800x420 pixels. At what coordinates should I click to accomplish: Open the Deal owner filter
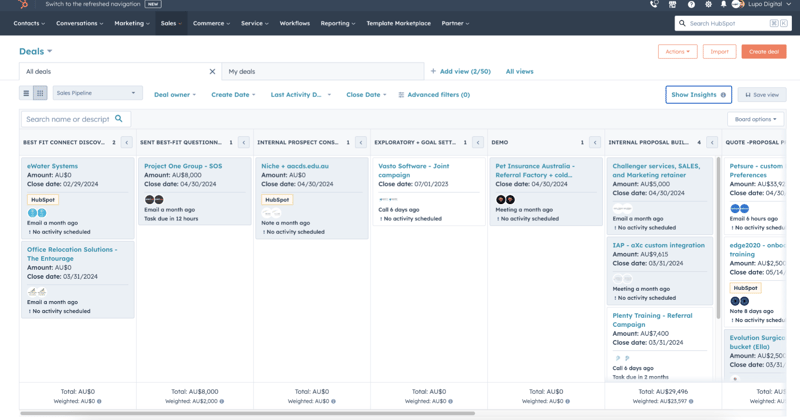175,95
